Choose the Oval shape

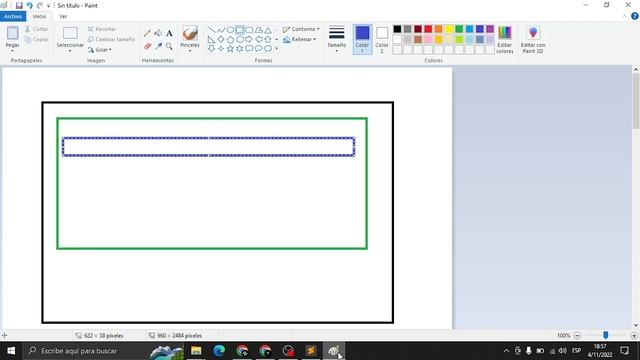[x=230, y=30]
